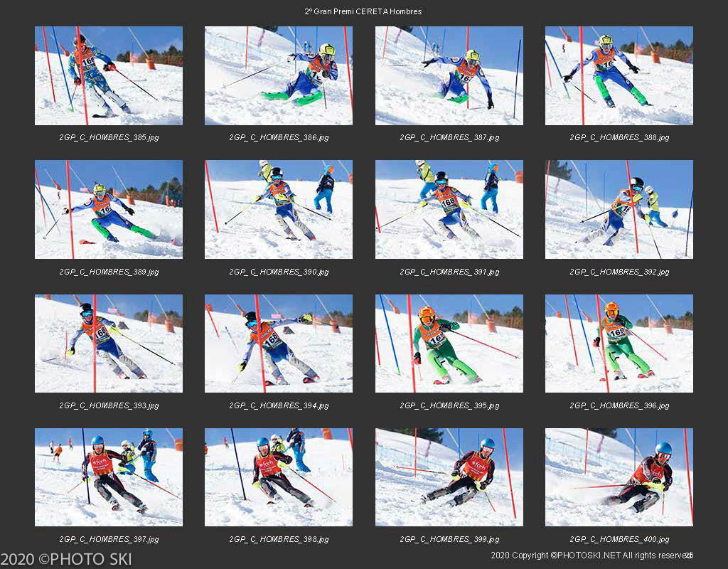View green-suited skier photo 2GP_C_HOMBRES_395.jpg
Image resolution: width=728 pixels, height=569 pixels.
[449, 344]
